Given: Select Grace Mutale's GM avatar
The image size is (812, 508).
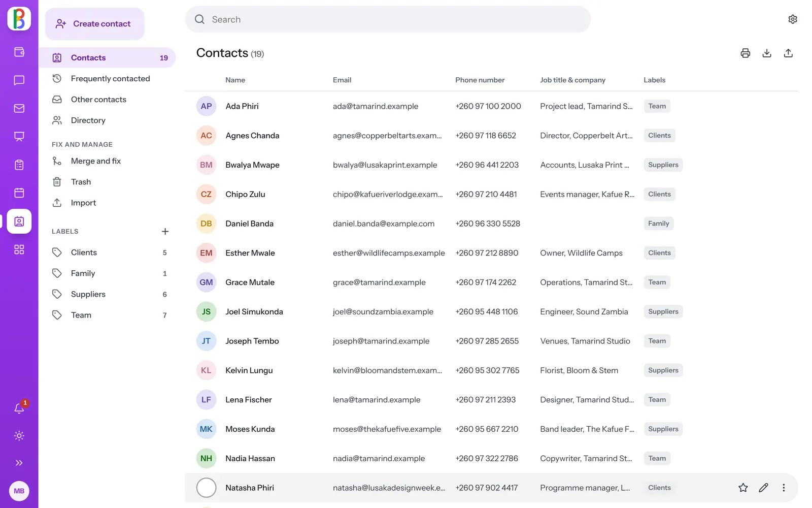Looking at the screenshot, I should click(x=206, y=282).
